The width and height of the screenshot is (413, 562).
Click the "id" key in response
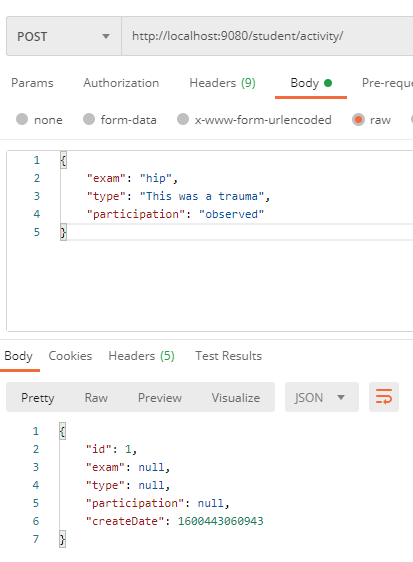coord(98,449)
